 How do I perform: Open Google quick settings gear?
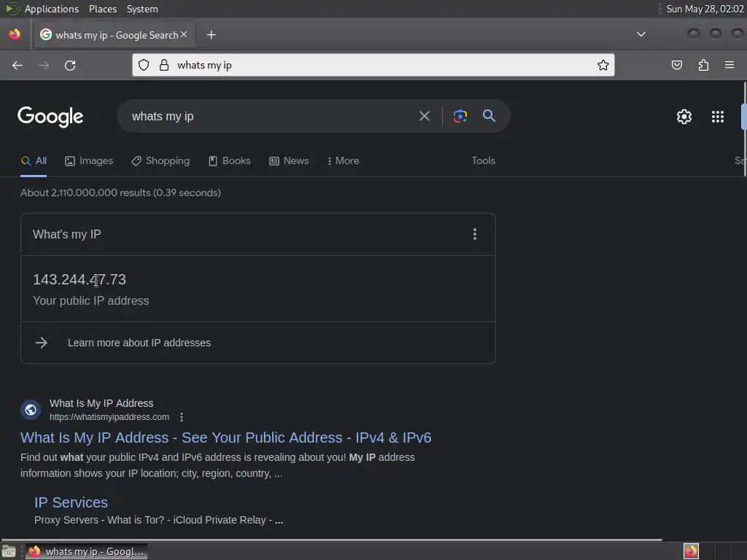tap(684, 117)
